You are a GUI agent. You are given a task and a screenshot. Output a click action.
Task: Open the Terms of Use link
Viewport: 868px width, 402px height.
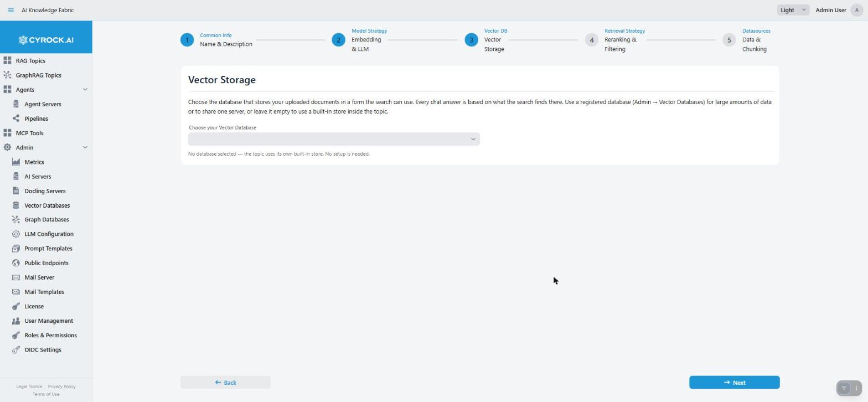pos(46,394)
